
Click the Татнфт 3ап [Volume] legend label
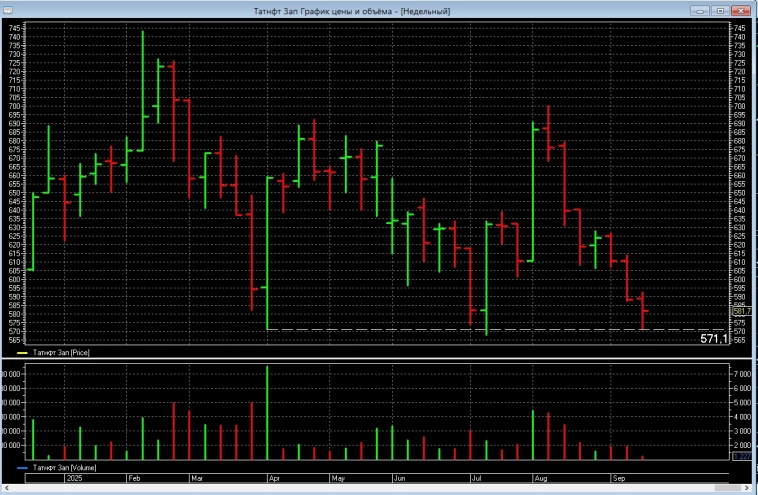click(x=65, y=467)
